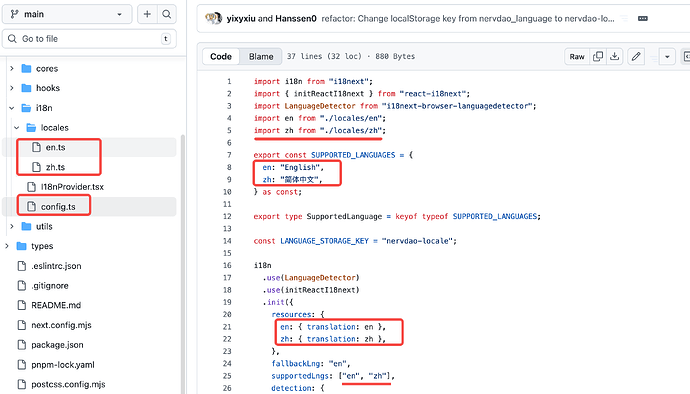Click line number 1

tap(229, 81)
